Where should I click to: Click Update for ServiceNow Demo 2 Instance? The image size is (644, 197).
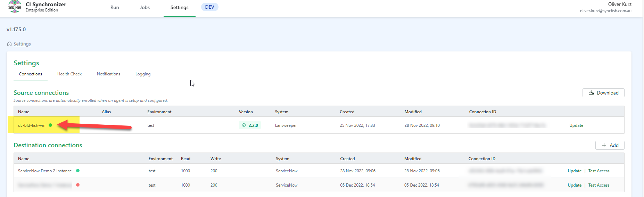(x=575, y=171)
